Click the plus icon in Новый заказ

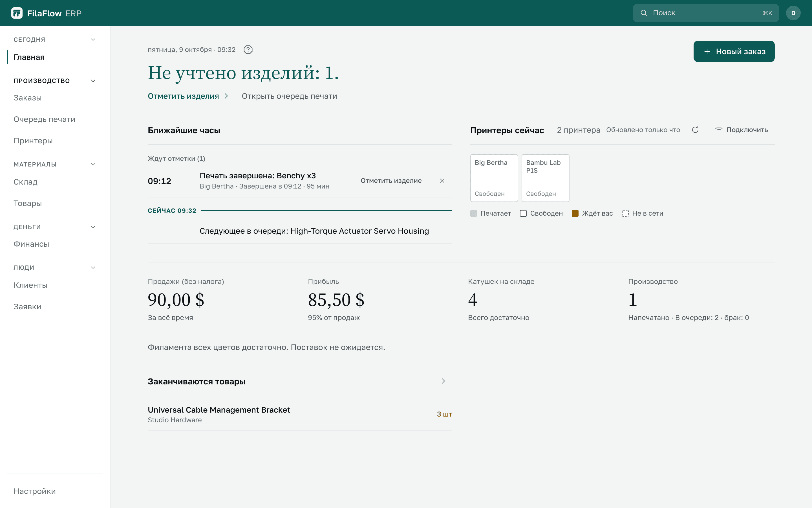pyautogui.click(x=707, y=51)
